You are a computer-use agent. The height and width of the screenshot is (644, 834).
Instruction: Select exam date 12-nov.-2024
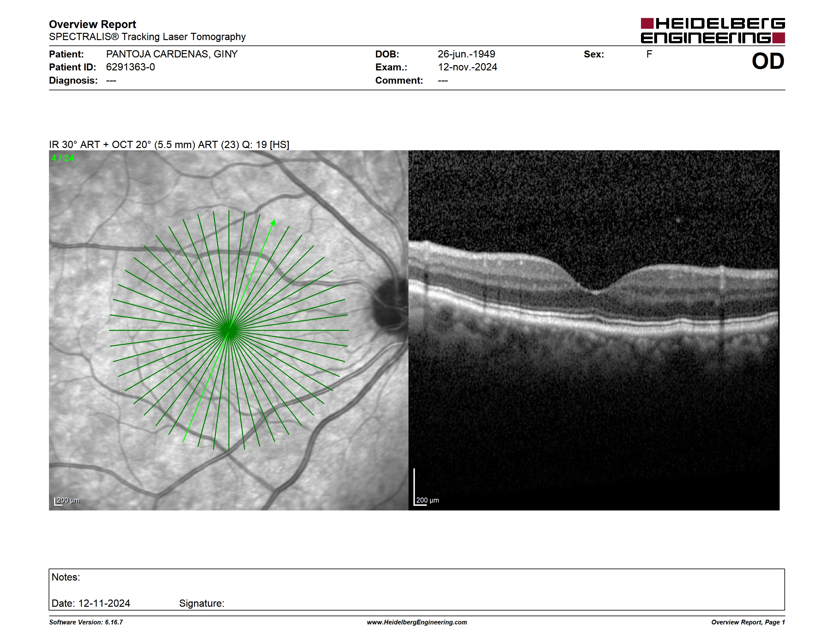pyautogui.click(x=468, y=67)
